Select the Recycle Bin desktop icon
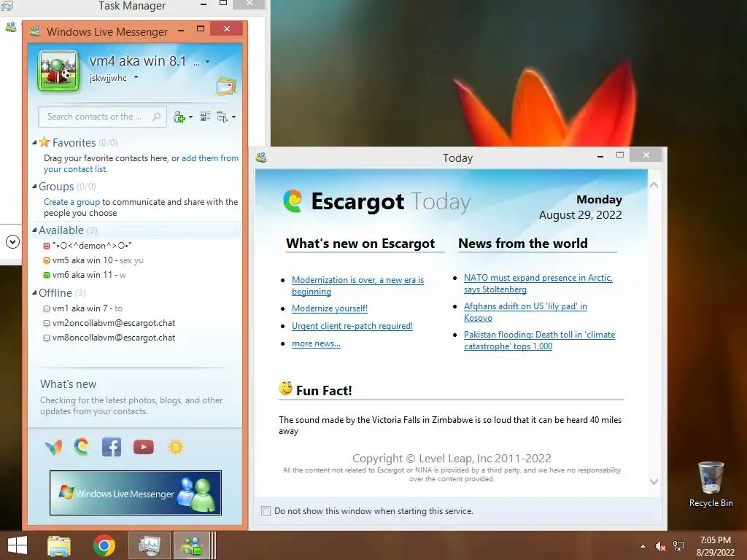The width and height of the screenshot is (747, 560). pos(711,484)
